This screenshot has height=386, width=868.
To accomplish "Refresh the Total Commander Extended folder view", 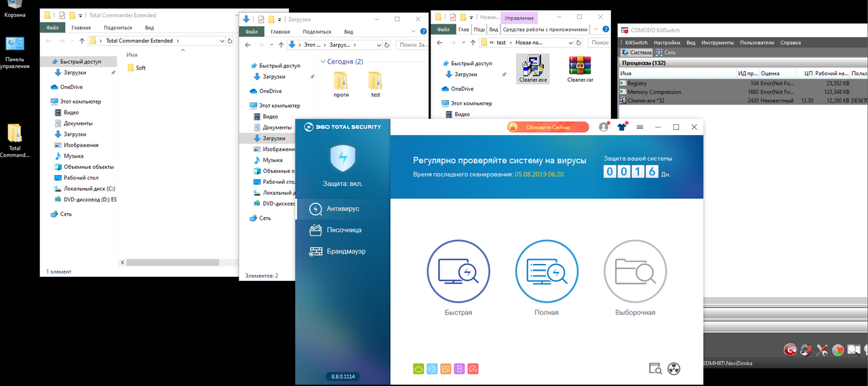I will pos(231,41).
